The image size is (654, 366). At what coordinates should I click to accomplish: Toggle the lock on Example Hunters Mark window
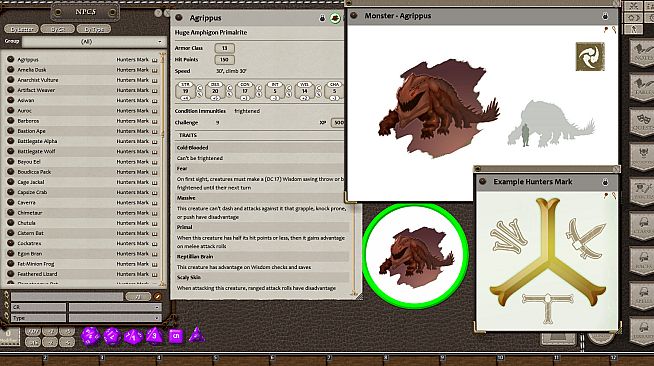pyautogui.click(x=605, y=182)
